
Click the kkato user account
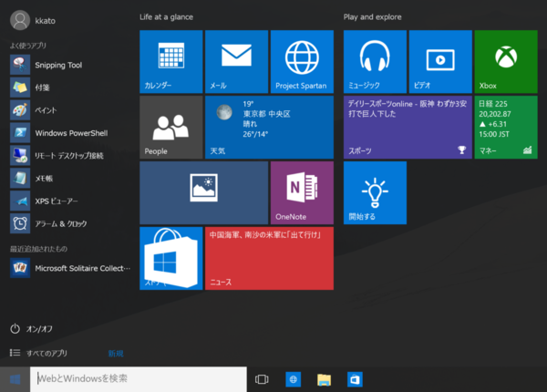[33, 21]
